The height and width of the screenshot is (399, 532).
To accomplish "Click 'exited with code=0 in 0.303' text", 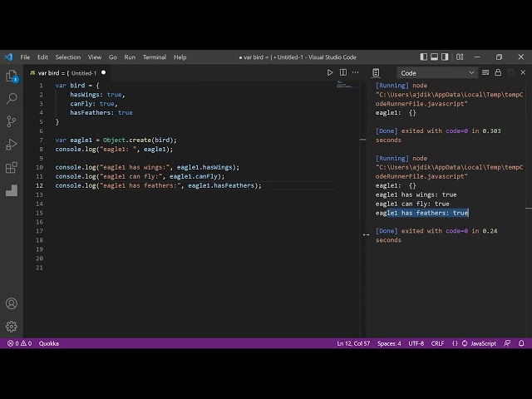I will (x=451, y=131).
